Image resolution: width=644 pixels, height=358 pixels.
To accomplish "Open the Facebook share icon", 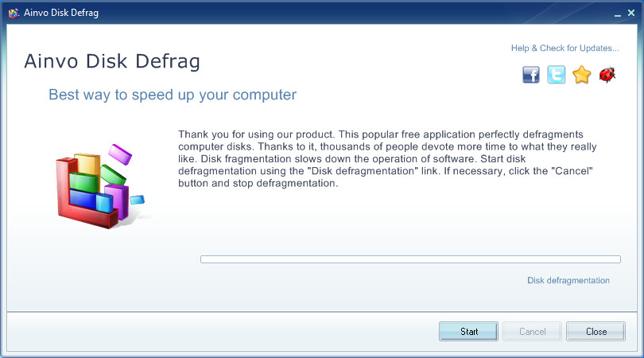I will 530,75.
